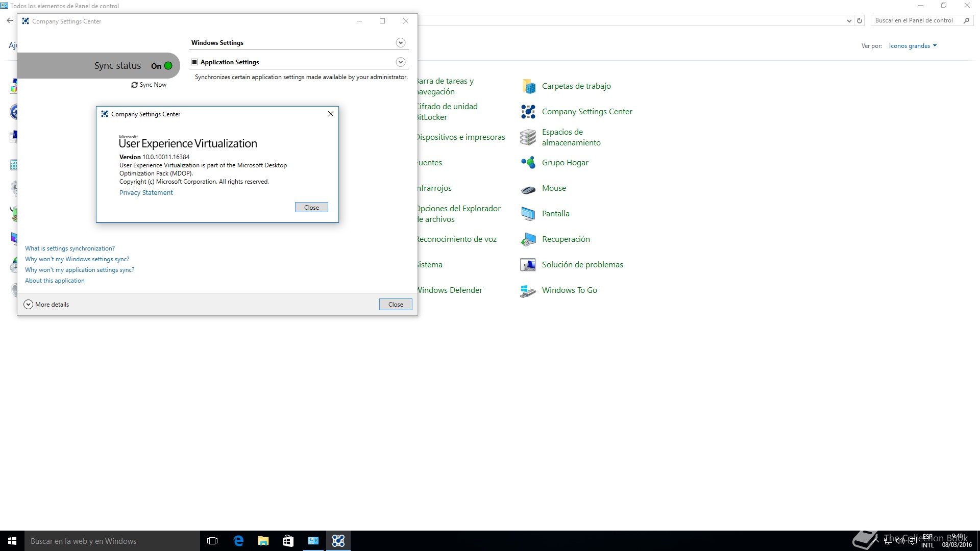Click the Windows Settings heading text

click(x=217, y=43)
